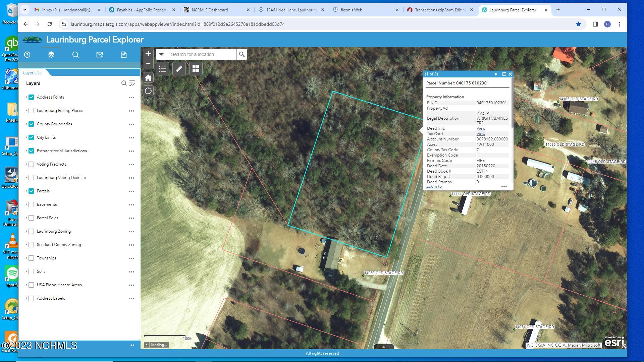The image size is (644, 362).
Task: Open the Query magnifier widget
Action: click(75, 55)
